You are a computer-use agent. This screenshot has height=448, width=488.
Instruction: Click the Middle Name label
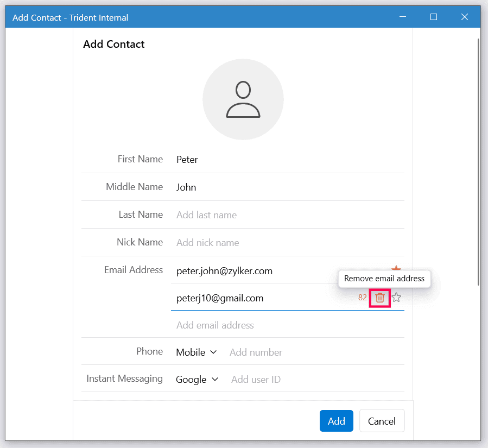click(135, 187)
